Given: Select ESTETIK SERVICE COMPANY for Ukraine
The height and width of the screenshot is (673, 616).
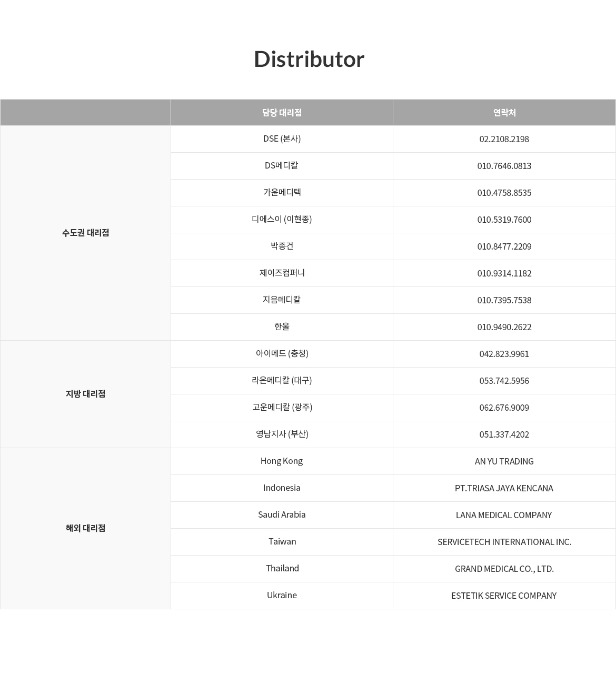Looking at the screenshot, I should click(x=504, y=596).
